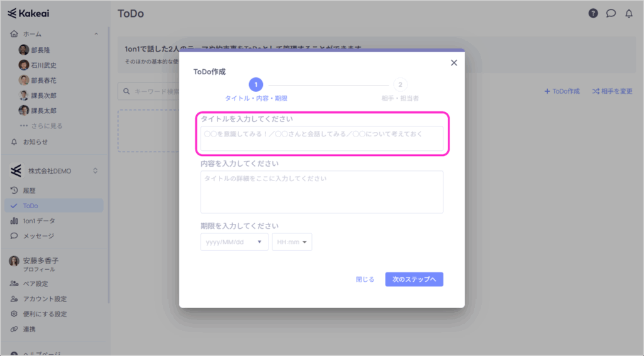The height and width of the screenshot is (356, 644).
Task: Open 石川武史 from the member list
Action: 24,65
